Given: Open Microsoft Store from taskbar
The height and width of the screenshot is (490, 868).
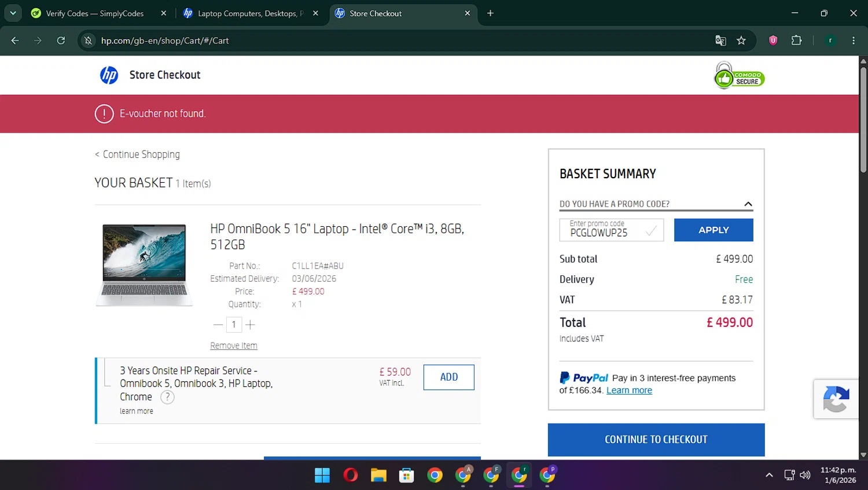Looking at the screenshot, I should [x=407, y=476].
